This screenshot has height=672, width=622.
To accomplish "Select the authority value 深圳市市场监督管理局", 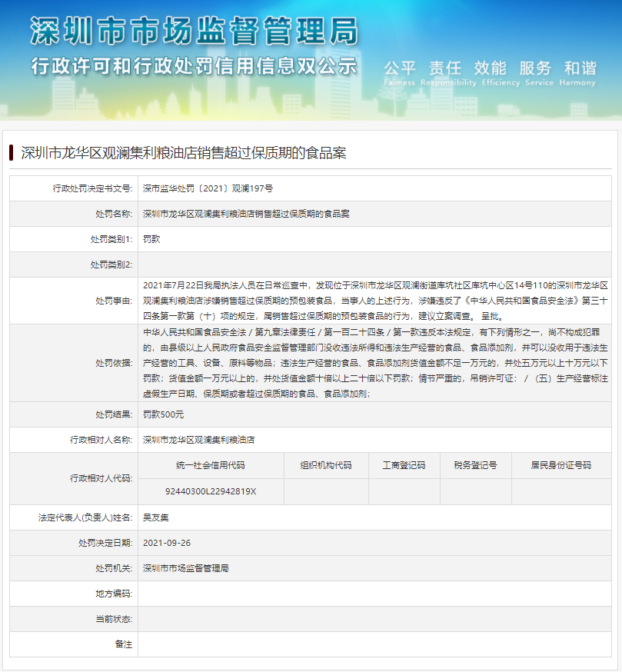I will 185,568.
